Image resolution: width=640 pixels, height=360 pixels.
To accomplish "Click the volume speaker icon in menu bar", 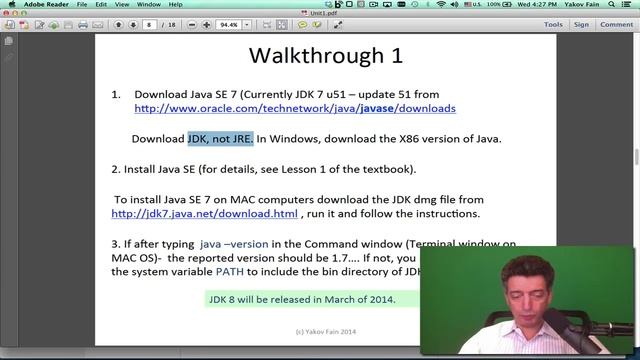I will pyautogui.click(x=454, y=4).
